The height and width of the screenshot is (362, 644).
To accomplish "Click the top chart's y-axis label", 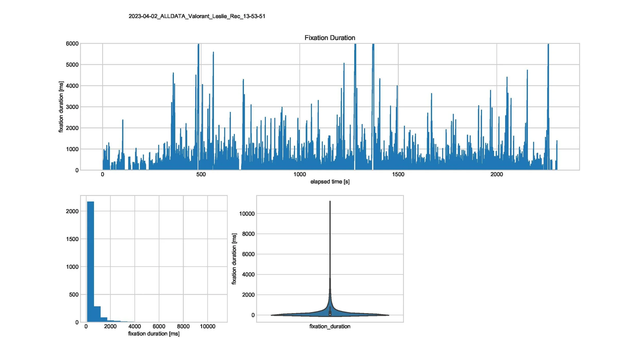I will 61,107.
